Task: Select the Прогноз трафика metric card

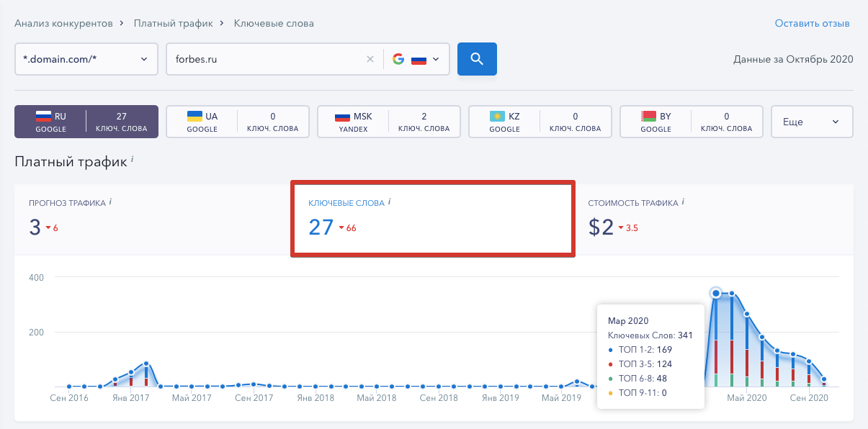Action: pos(153,219)
